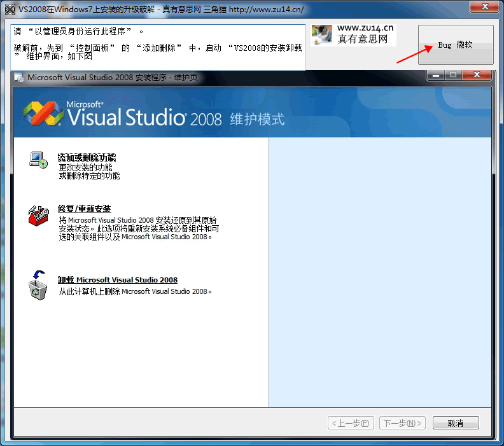Click the red toolbox Repair/Reinstall icon

[x=38, y=215]
